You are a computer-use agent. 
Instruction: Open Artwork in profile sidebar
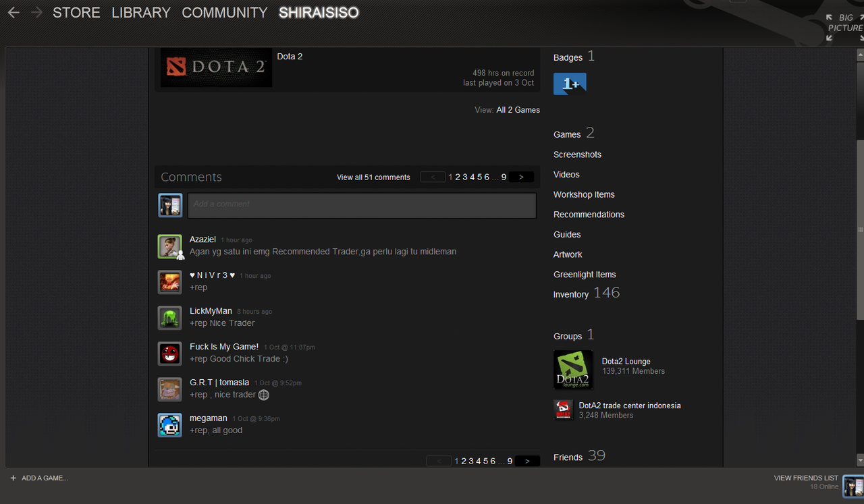568,254
